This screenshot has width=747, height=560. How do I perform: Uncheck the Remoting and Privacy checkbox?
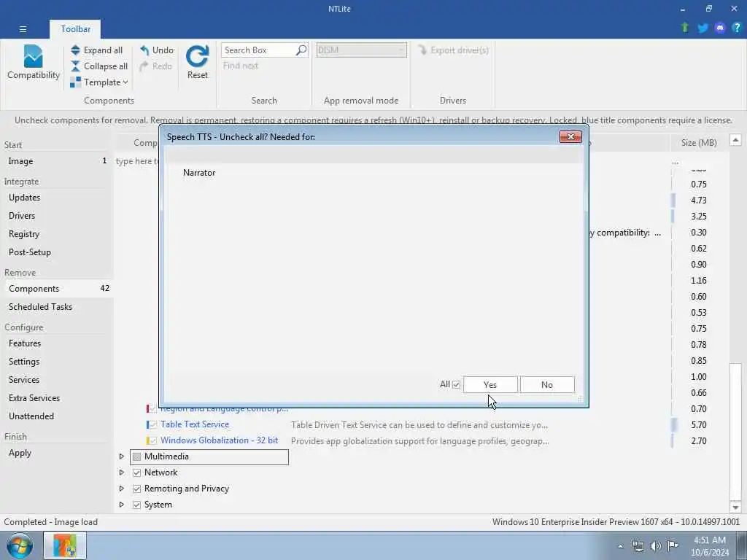[136, 489]
